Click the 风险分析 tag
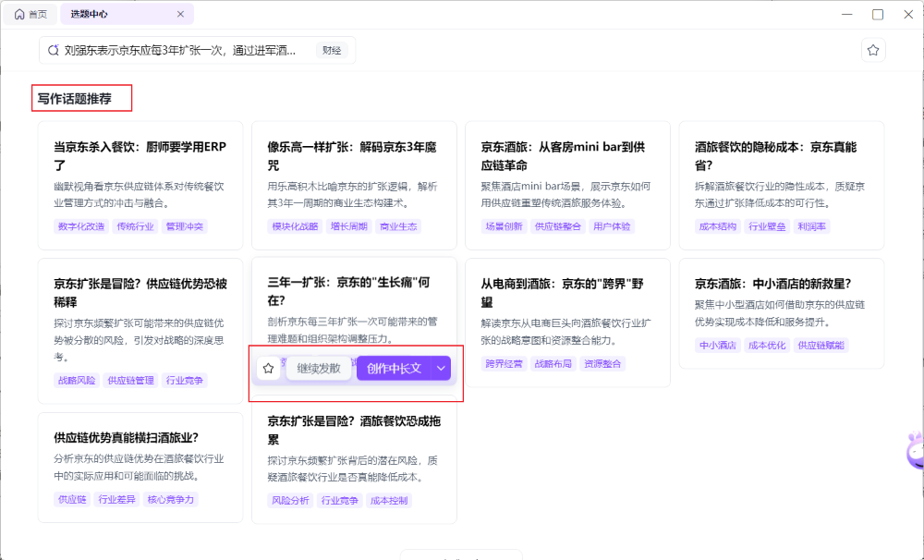This screenshot has height=560, width=924. 290,501
